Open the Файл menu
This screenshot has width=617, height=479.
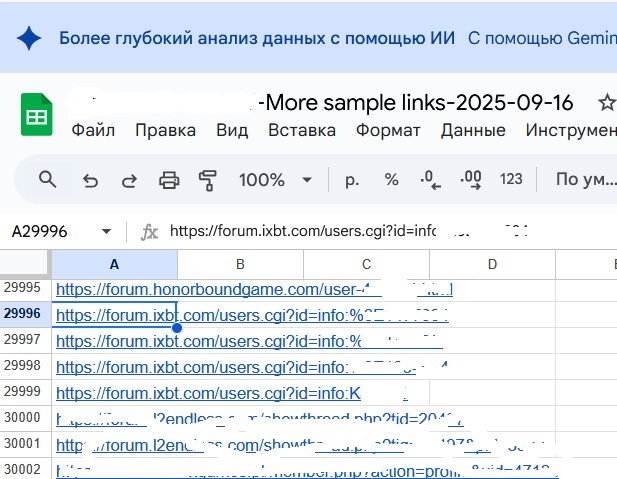click(93, 130)
